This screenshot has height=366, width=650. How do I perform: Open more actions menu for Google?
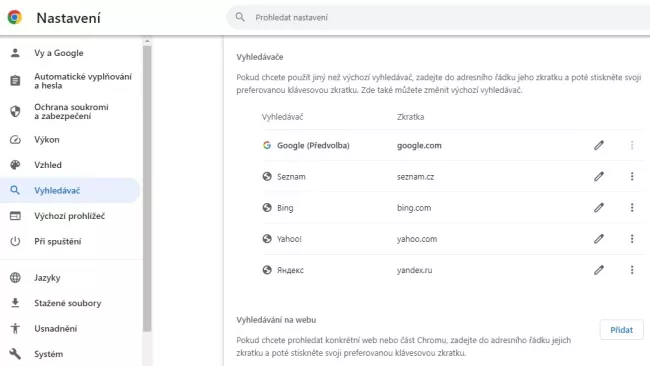click(x=632, y=145)
